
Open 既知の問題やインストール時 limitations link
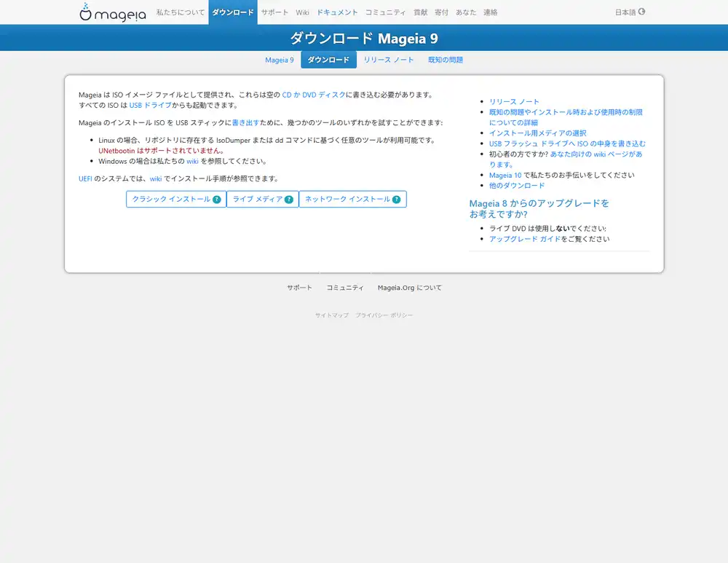566,117
